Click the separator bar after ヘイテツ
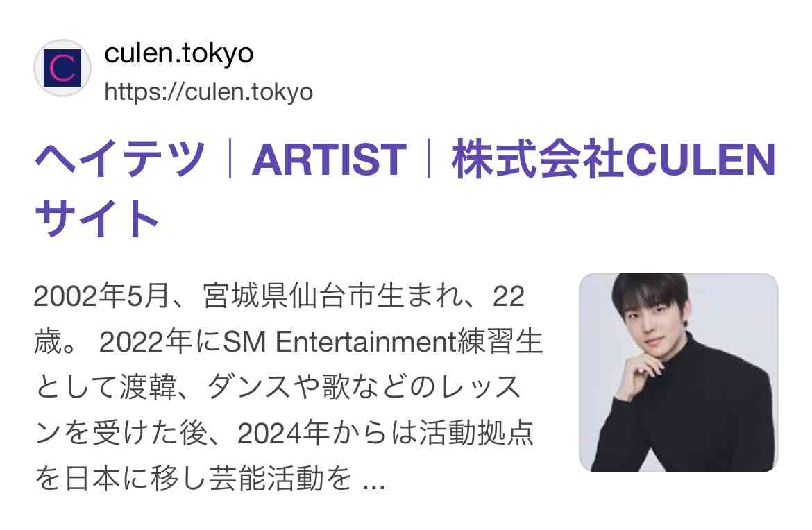Screen dimensions: 812x530 (230, 159)
